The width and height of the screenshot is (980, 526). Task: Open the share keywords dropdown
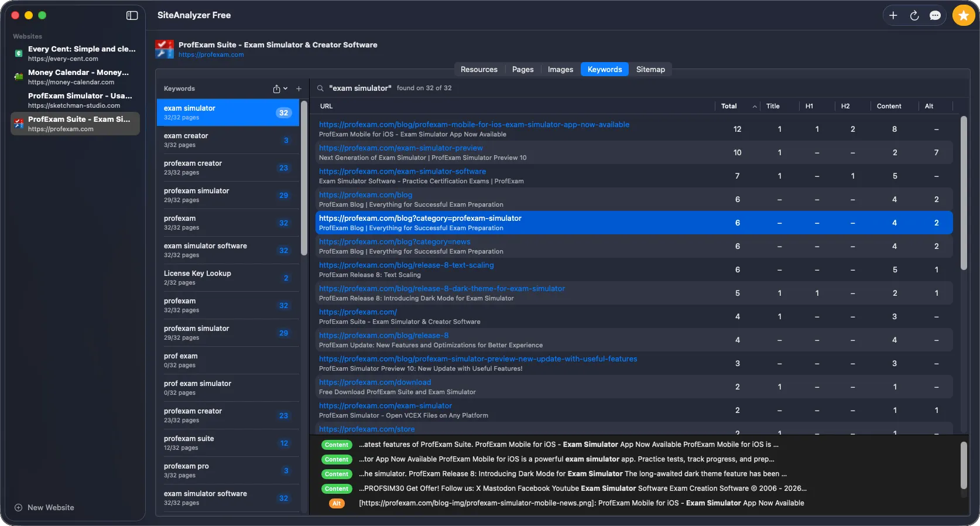280,88
